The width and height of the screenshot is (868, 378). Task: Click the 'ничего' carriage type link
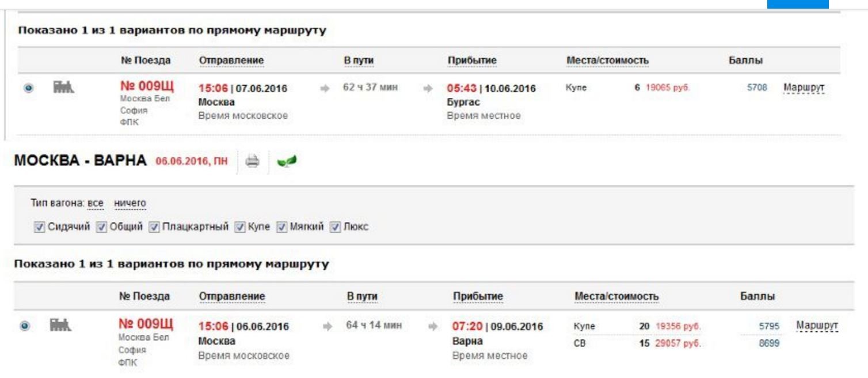coord(130,203)
